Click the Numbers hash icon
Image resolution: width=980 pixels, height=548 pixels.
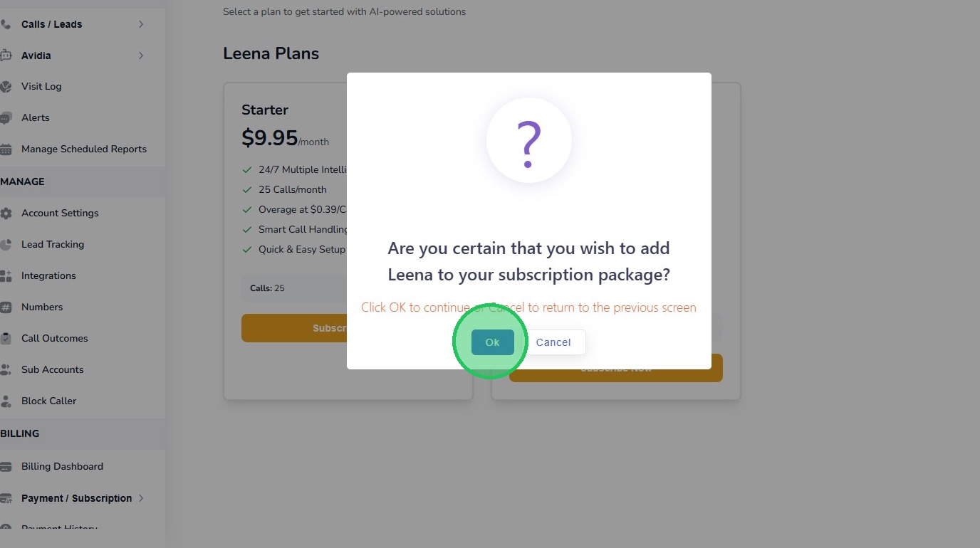click(6, 307)
